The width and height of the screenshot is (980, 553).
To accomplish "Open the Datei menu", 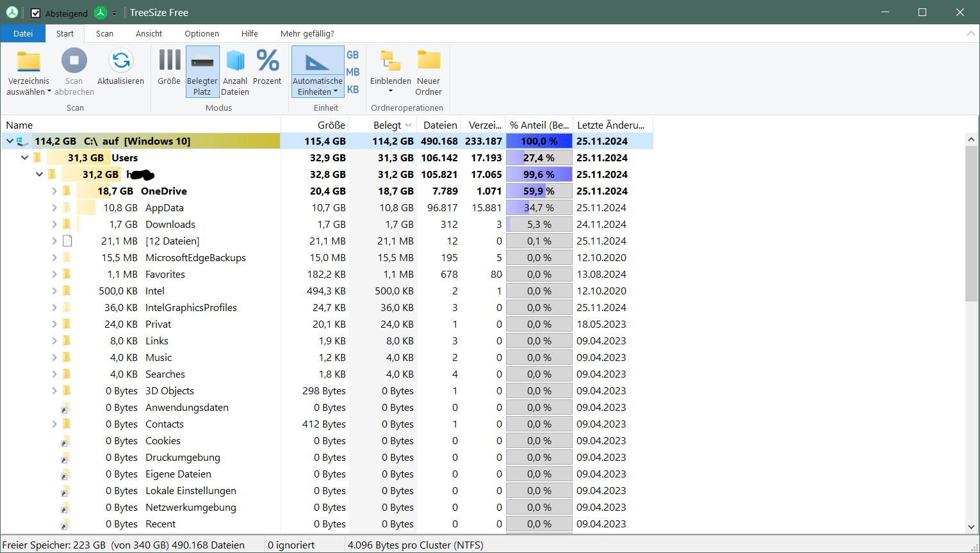I will click(x=23, y=33).
